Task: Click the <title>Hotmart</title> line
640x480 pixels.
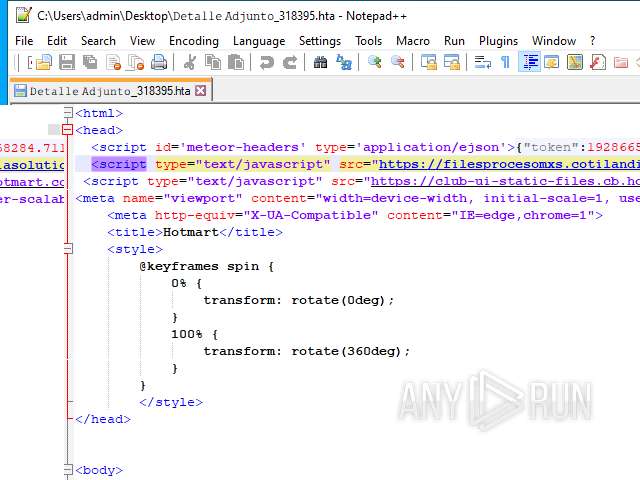Action: tap(195, 232)
